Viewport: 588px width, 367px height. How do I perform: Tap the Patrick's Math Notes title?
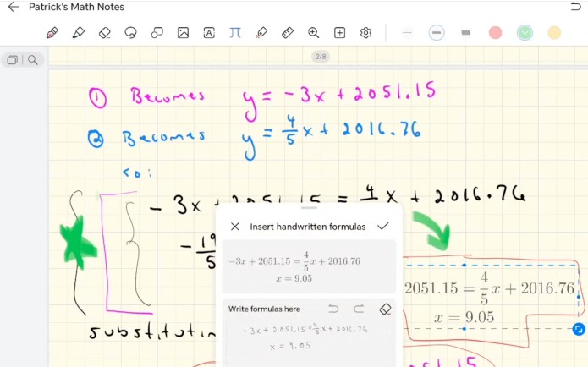point(76,7)
